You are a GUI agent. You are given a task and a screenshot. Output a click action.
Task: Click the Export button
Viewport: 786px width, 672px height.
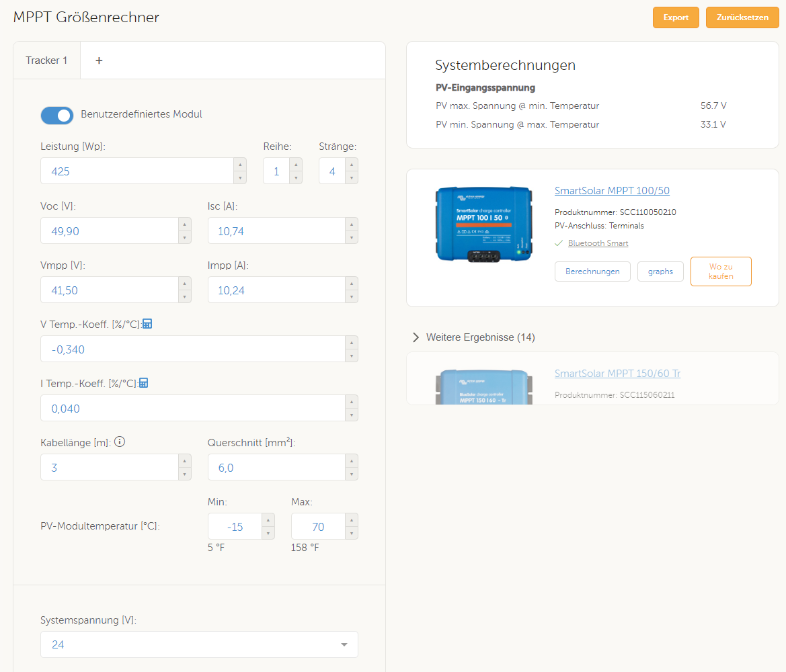tap(676, 17)
